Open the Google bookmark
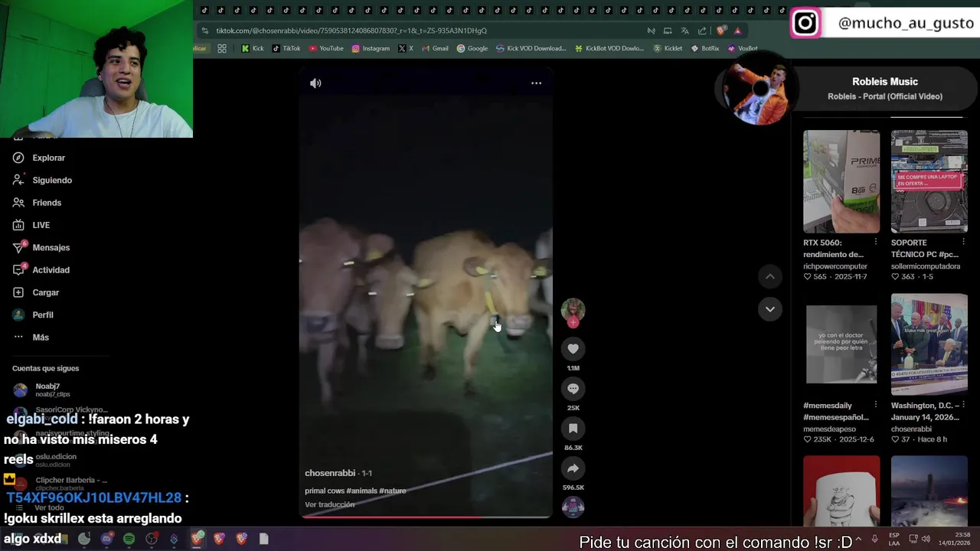This screenshot has width=980, height=551. tap(472, 48)
